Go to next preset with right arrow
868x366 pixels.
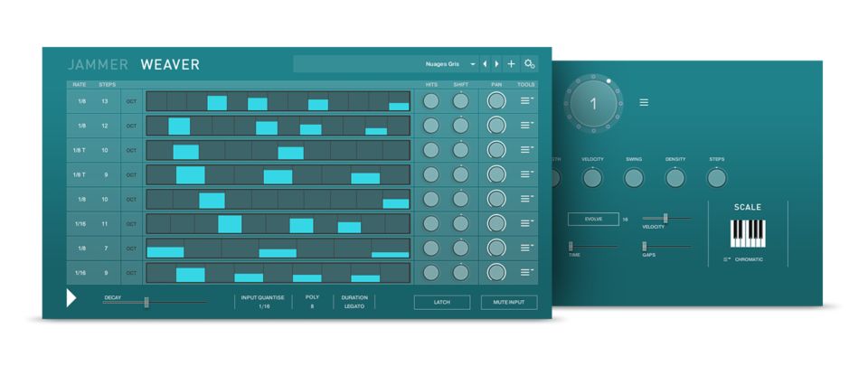click(496, 64)
